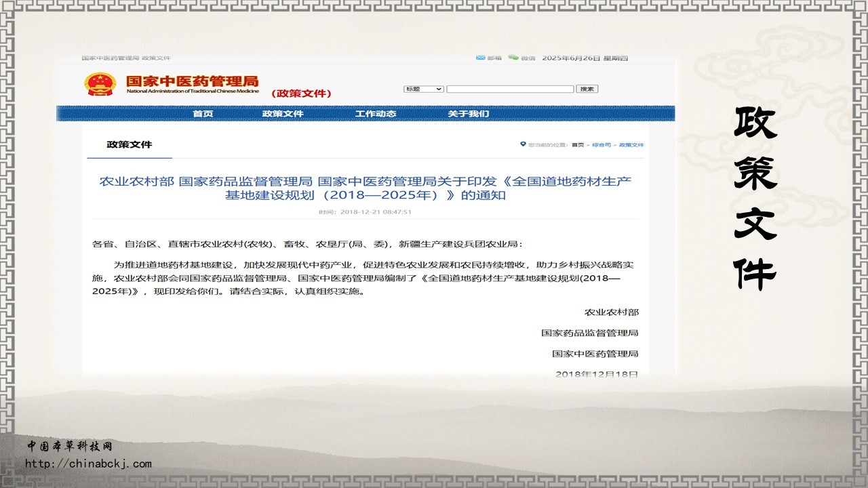Click the 首页 breadcrumb link

click(578, 144)
